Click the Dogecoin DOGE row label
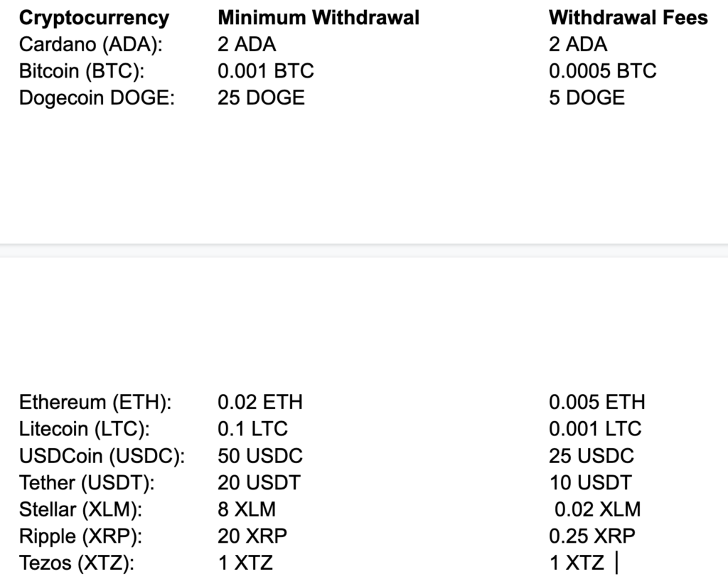This screenshot has width=728, height=584. (x=97, y=97)
